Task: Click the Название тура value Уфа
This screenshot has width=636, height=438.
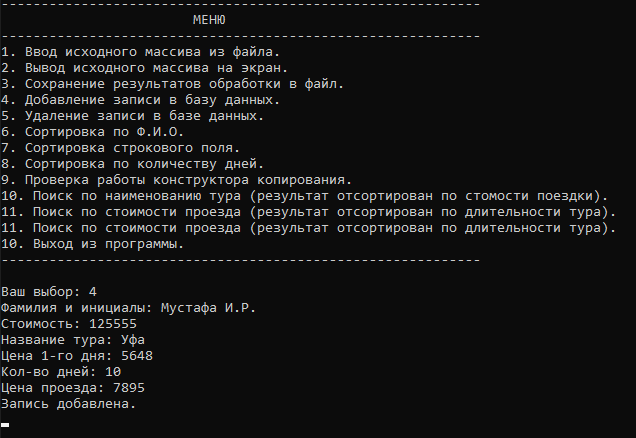Action: coord(133,340)
